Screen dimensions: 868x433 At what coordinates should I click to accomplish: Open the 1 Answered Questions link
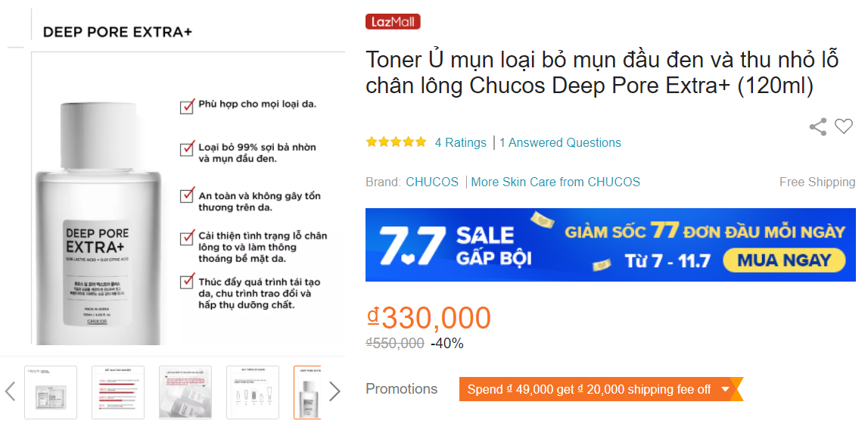pos(560,142)
